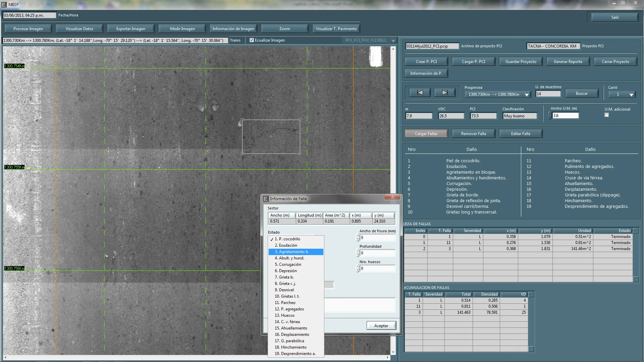Click Guardar Proyecto button
Image resolution: width=644 pixels, height=362 pixels.
pos(521,62)
